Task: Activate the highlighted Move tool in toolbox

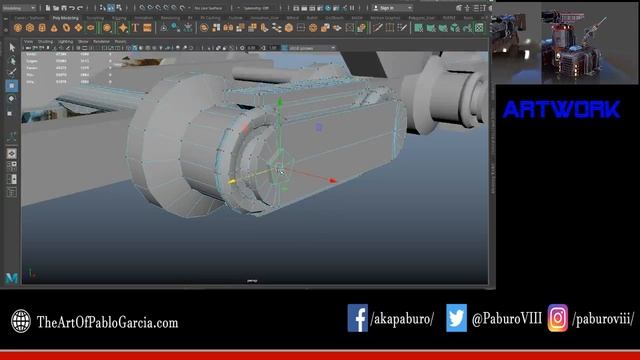Action: tap(12, 86)
